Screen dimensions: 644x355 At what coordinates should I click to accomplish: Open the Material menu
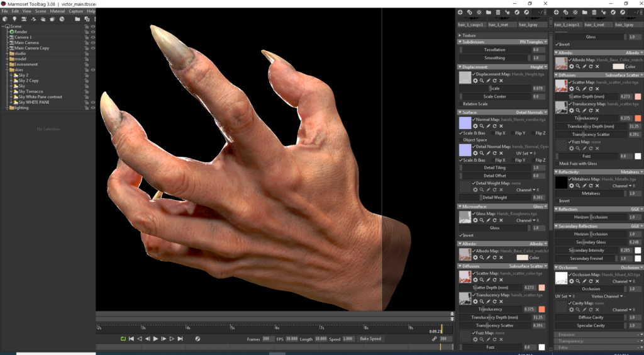(57, 11)
